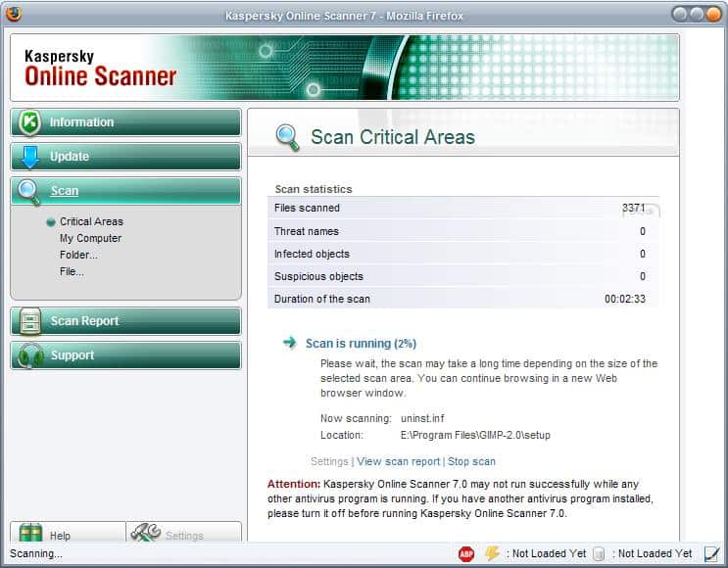Click the Threat names row label
The image size is (728, 568).
307,231
